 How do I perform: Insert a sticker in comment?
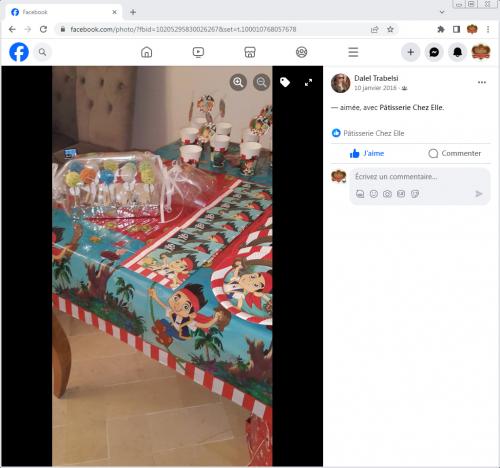click(x=415, y=194)
